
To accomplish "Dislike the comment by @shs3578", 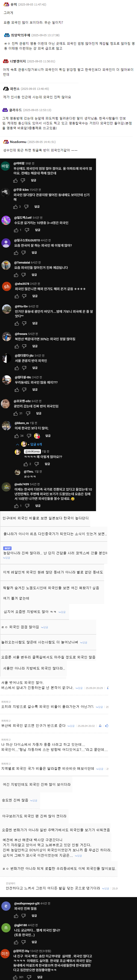I will (25, 296).
